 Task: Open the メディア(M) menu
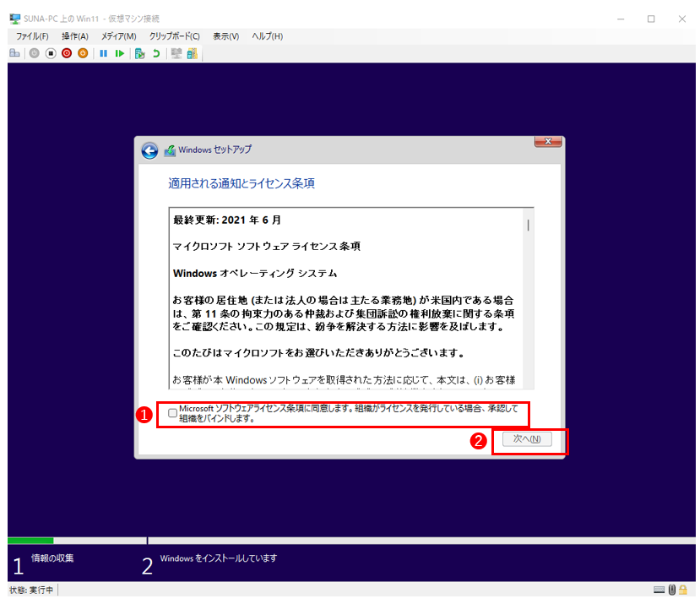click(119, 36)
